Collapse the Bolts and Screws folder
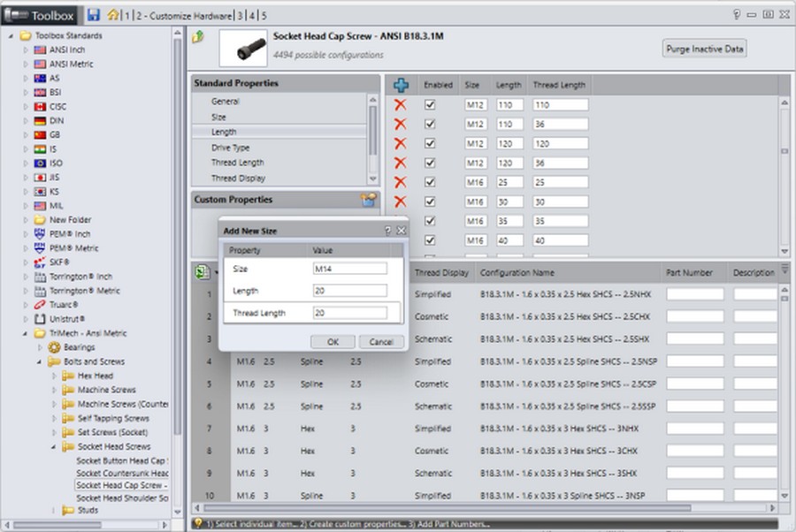796x532 pixels. coord(39,362)
